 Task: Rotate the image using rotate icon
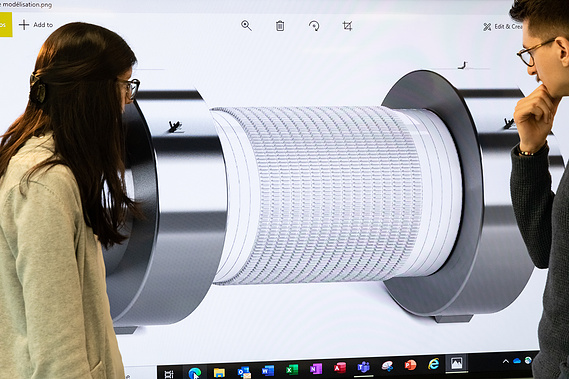tap(314, 26)
